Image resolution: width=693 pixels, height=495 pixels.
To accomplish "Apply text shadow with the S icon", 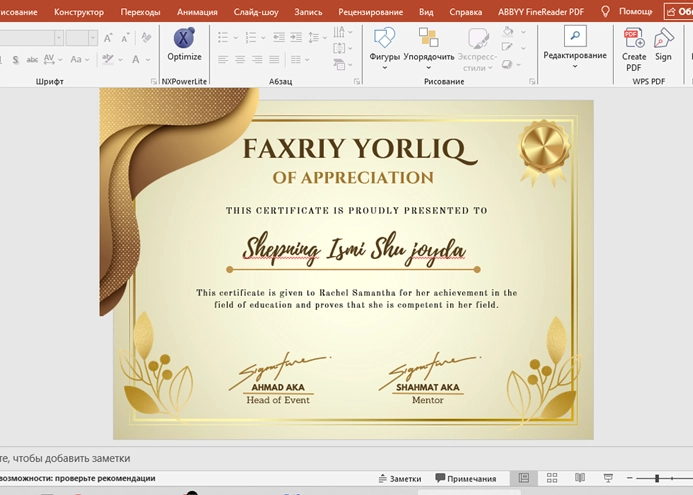I will (x=15, y=60).
